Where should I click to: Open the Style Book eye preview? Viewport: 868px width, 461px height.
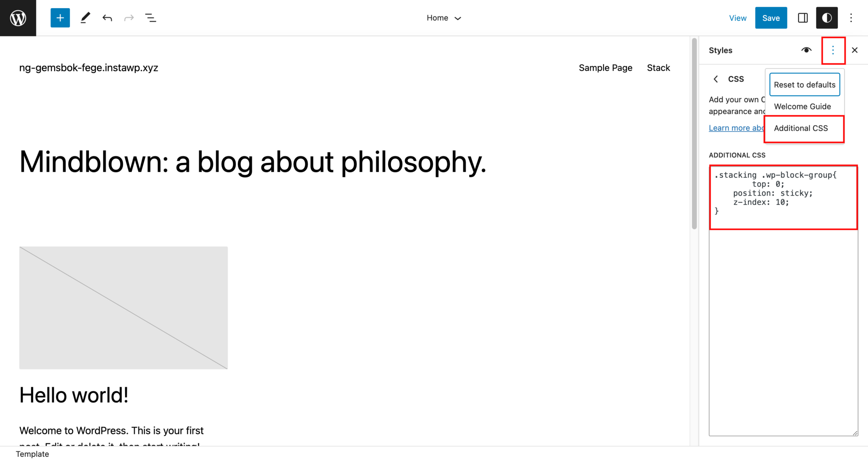pos(807,50)
